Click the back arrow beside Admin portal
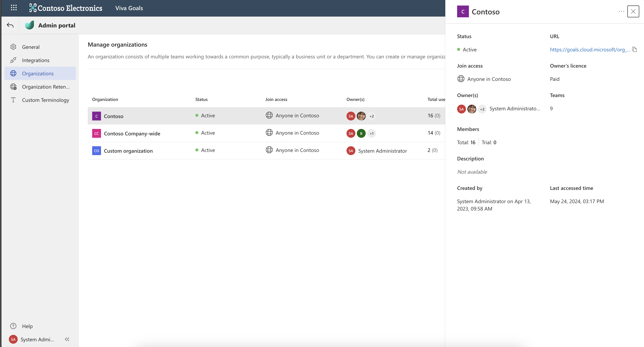644x347 pixels. (10, 25)
